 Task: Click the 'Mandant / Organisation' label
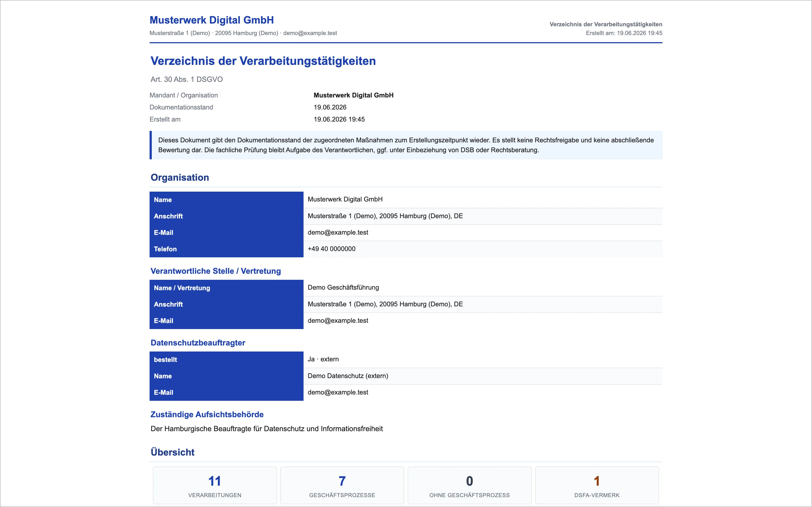(184, 95)
